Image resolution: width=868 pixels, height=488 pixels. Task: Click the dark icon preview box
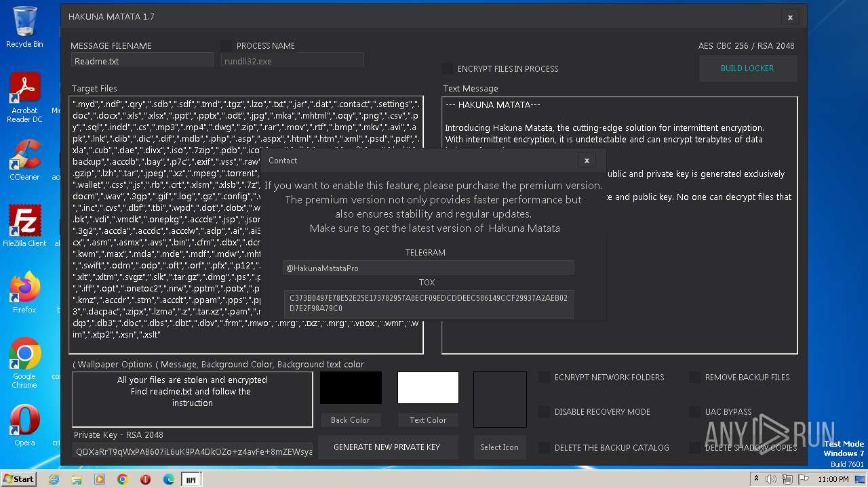(x=500, y=399)
